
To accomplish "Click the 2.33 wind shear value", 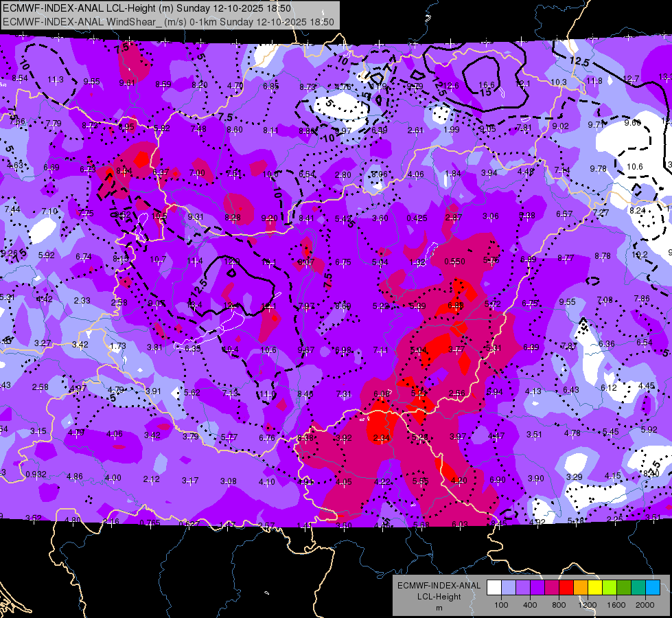I will pyautogui.click(x=82, y=301).
